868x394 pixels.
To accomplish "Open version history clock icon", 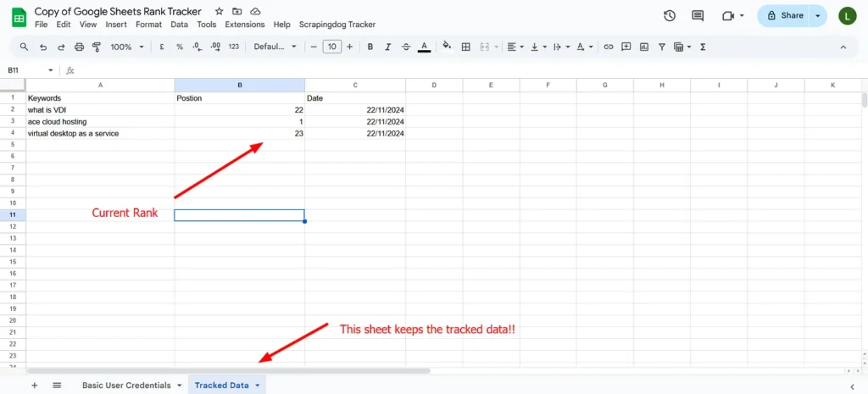I will (x=670, y=16).
